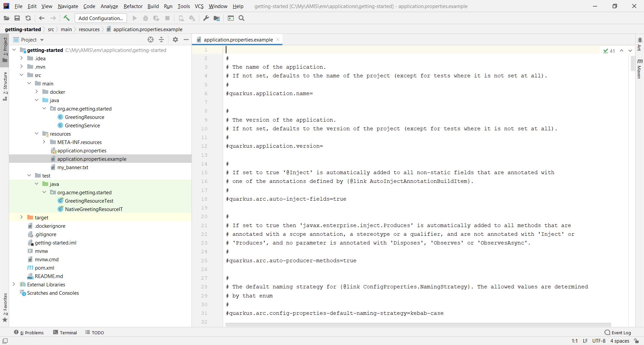The width and height of the screenshot is (644, 345).
Task: Toggle the Maven tool window
Action: click(x=640, y=69)
